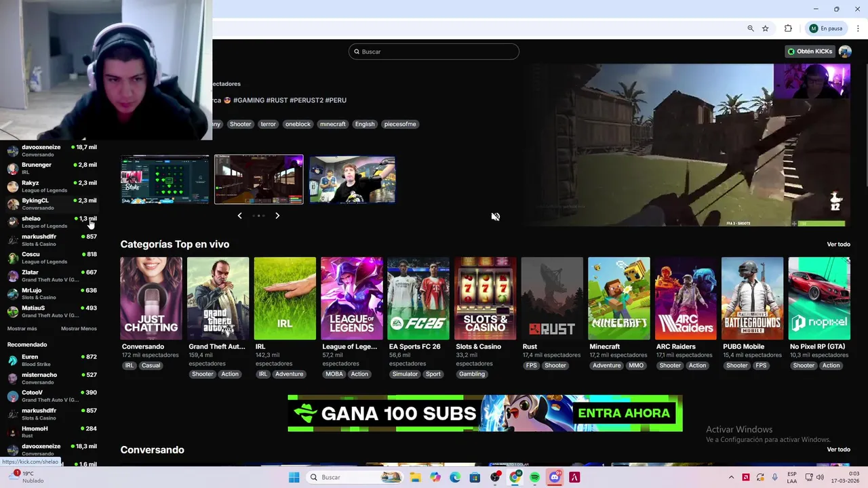This screenshot has width=868, height=488.
Task: Open BykingCL channel in sidebar
Action: [53, 204]
